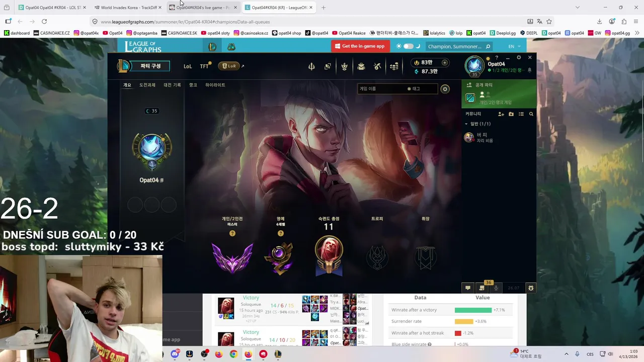Select the 도전과제 challenges profile tab

tap(147, 85)
